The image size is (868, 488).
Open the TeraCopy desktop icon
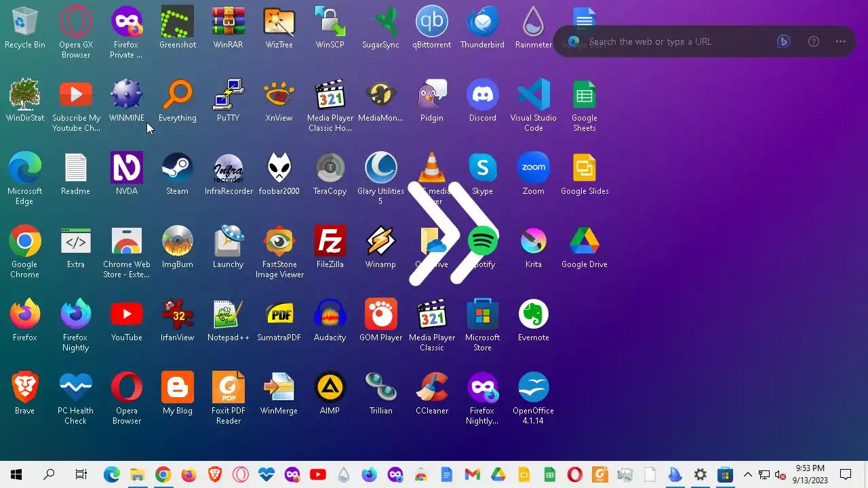330,175
